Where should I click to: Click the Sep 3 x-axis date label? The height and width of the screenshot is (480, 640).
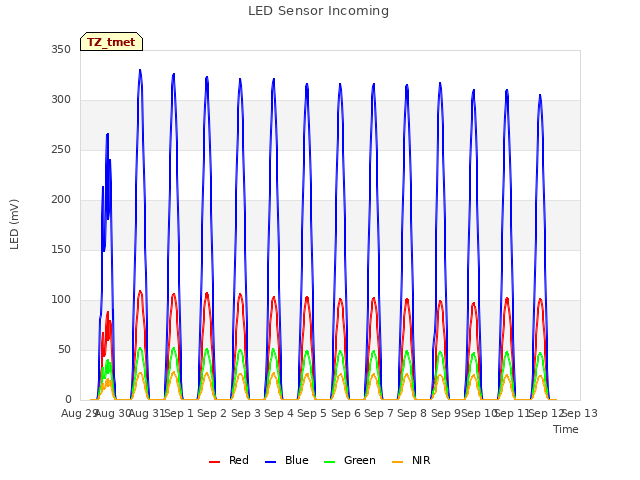click(246, 413)
